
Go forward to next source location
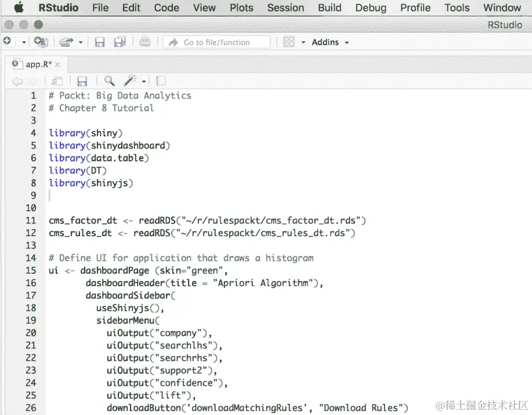[32, 81]
